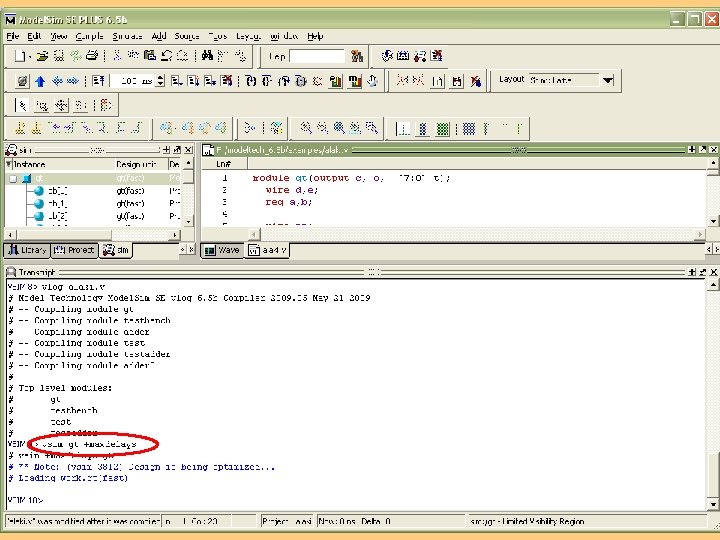720x540 pixels.
Task: Maximize the sim panel plus button
Action: [x=166, y=150]
